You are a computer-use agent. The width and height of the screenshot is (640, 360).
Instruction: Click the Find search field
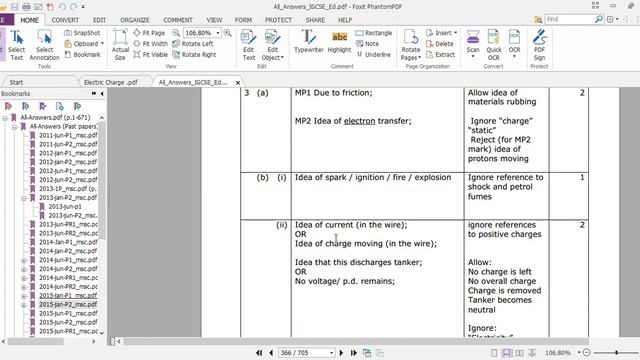coord(570,19)
